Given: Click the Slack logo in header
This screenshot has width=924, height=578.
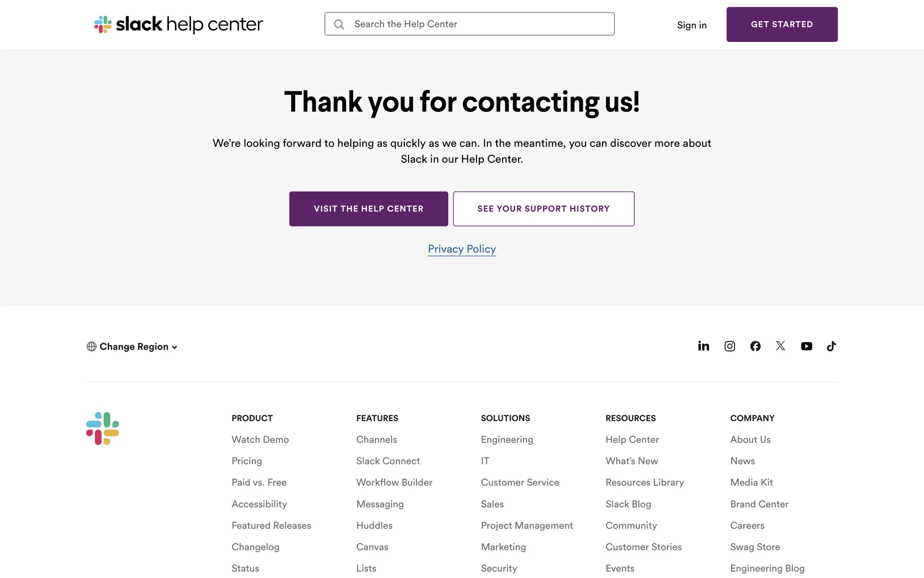Looking at the screenshot, I should [178, 24].
